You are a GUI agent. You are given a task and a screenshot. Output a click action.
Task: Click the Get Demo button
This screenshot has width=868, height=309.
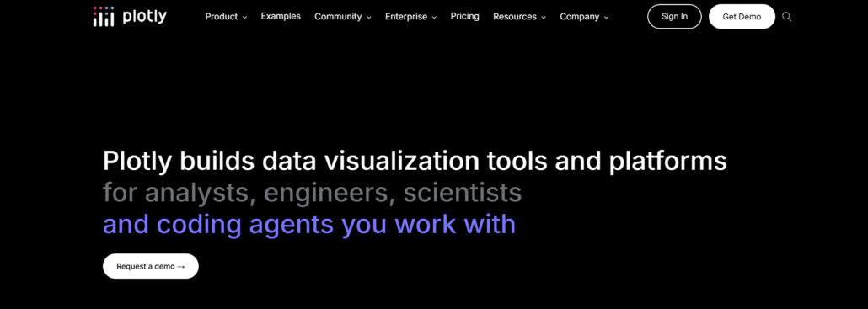pos(742,17)
